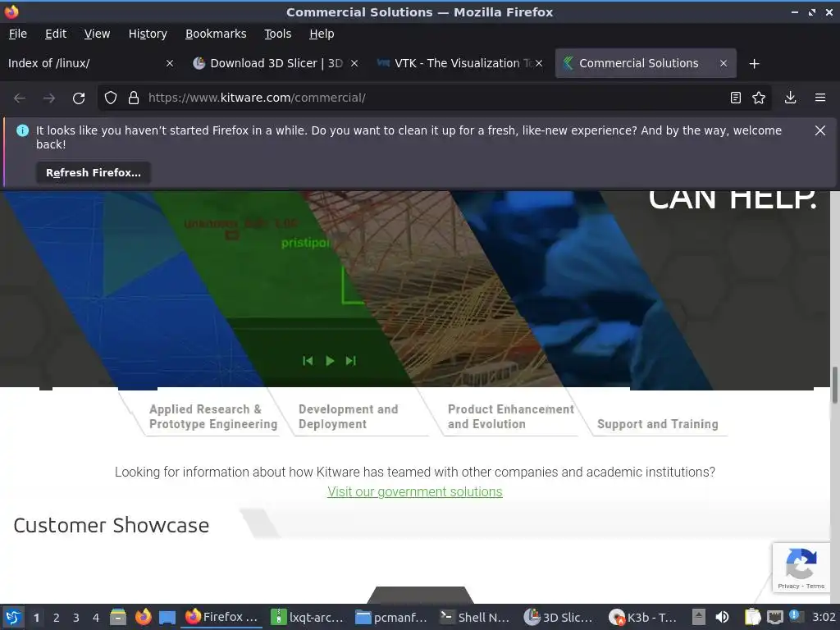Open the tracking protection shield icon
Viewport: 840px width, 630px height.
pyautogui.click(x=111, y=98)
